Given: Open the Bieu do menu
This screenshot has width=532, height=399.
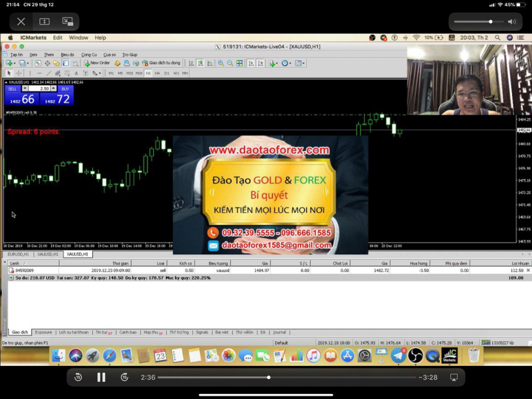Looking at the screenshot, I should click(67, 55).
